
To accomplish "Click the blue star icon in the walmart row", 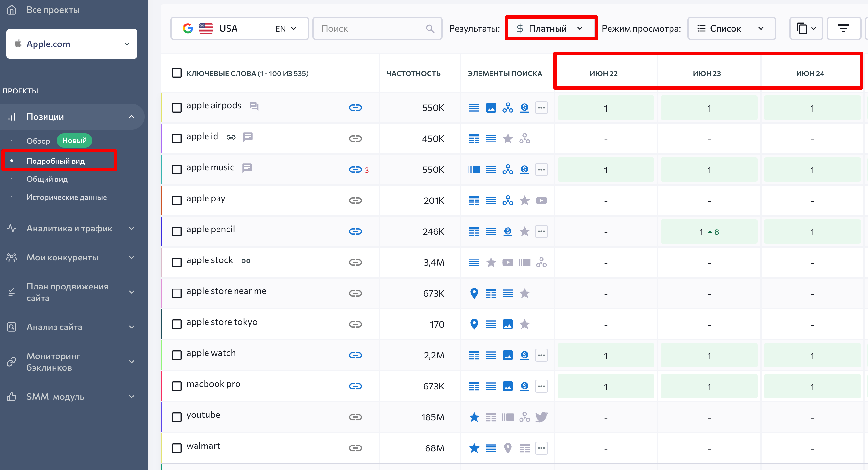I will tap(474, 448).
